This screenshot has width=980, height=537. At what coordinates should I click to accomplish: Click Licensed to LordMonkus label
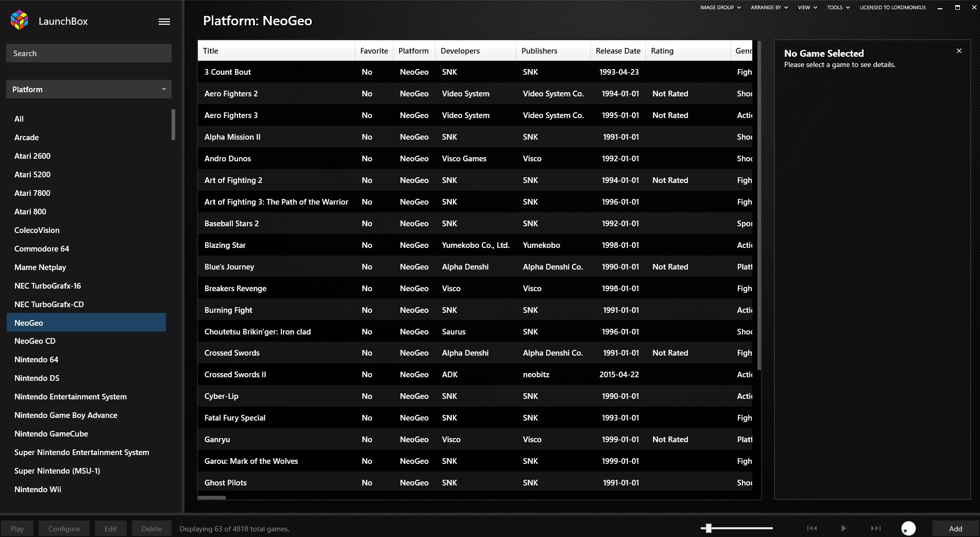click(892, 8)
